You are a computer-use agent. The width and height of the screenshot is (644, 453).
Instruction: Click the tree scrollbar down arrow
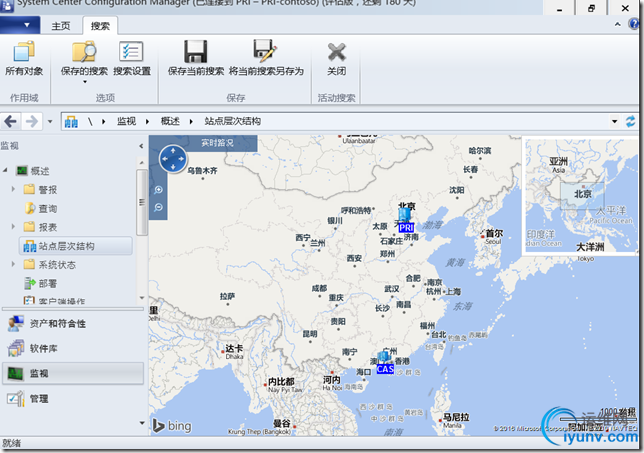[142, 298]
